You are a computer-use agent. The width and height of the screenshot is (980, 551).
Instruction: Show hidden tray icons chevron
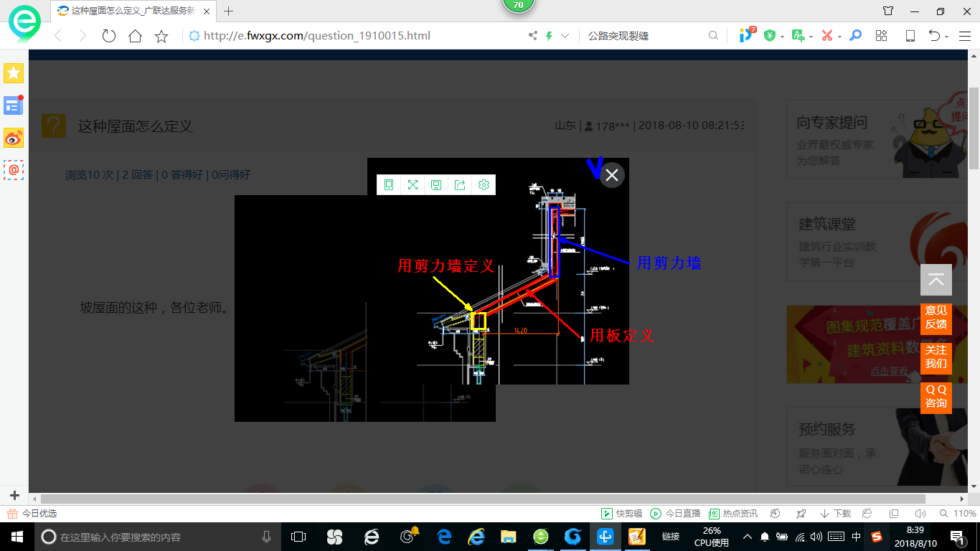click(x=747, y=537)
